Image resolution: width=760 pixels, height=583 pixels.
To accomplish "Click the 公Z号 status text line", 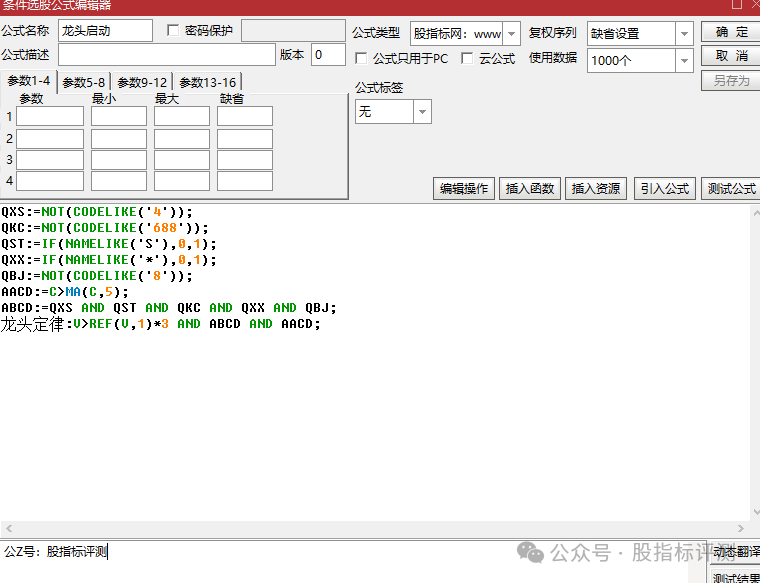I will coord(55,551).
